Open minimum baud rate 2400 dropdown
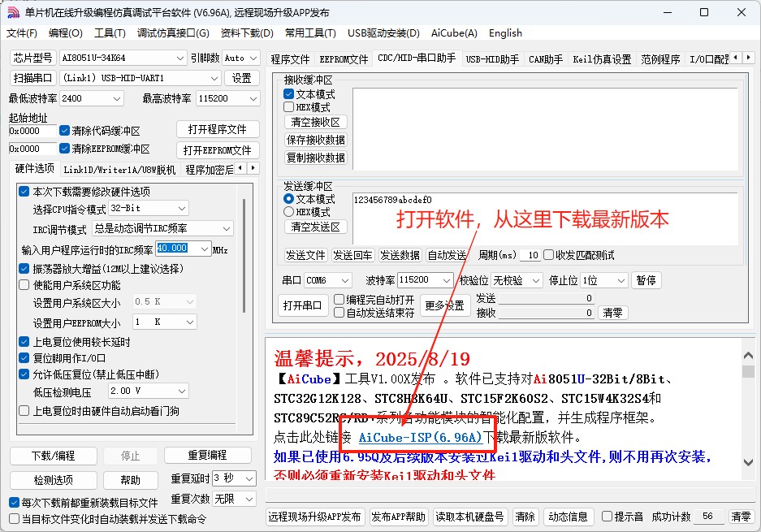This screenshot has width=761, height=532. 92,98
